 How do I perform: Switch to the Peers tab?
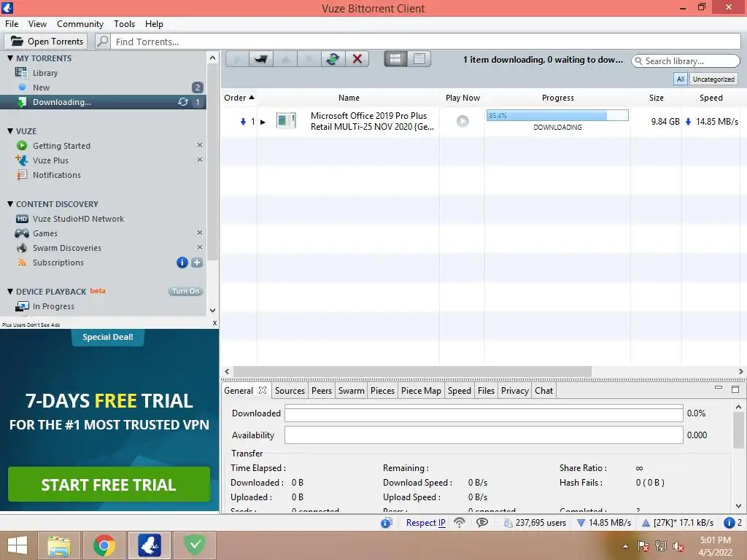pos(322,391)
